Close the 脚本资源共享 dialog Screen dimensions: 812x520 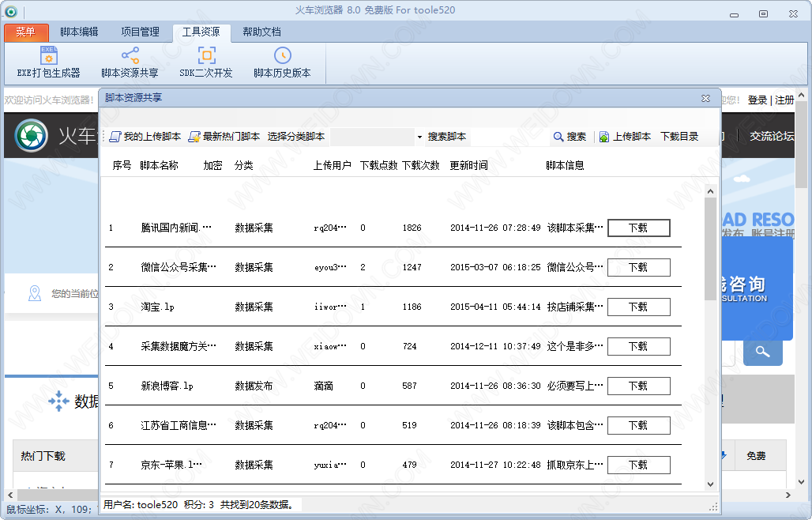pyautogui.click(x=705, y=98)
